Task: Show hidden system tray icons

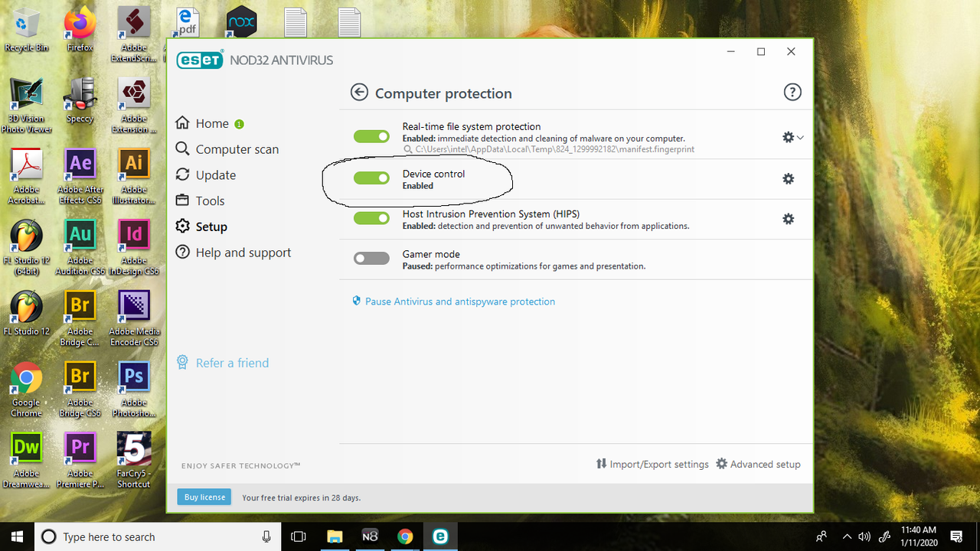Action: click(x=846, y=536)
